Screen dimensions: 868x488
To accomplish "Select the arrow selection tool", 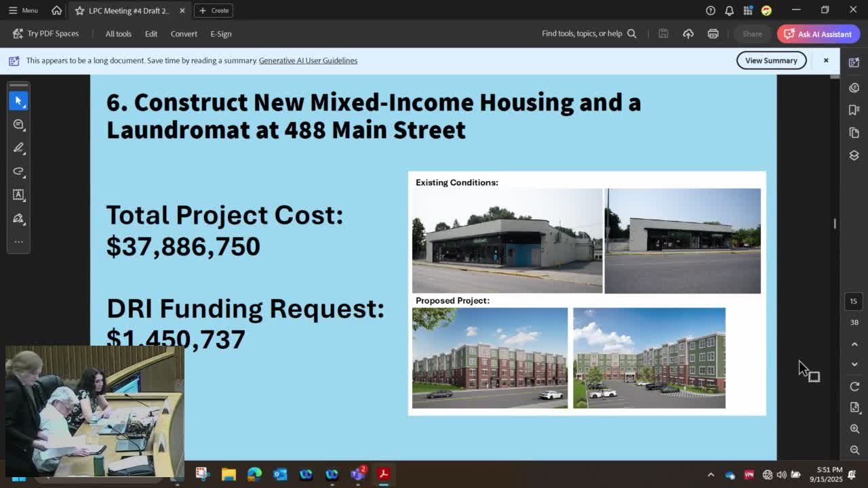I will (18, 101).
